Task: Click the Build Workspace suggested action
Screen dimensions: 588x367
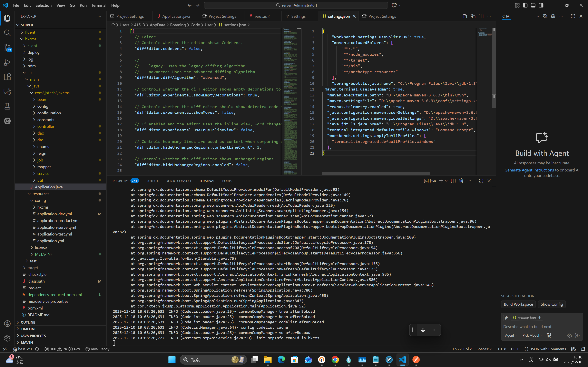Action: 518,304
